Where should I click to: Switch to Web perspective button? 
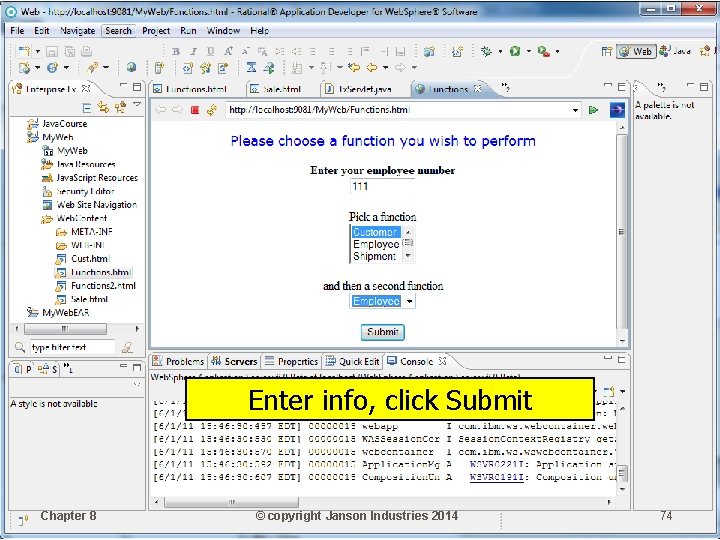coord(636,51)
